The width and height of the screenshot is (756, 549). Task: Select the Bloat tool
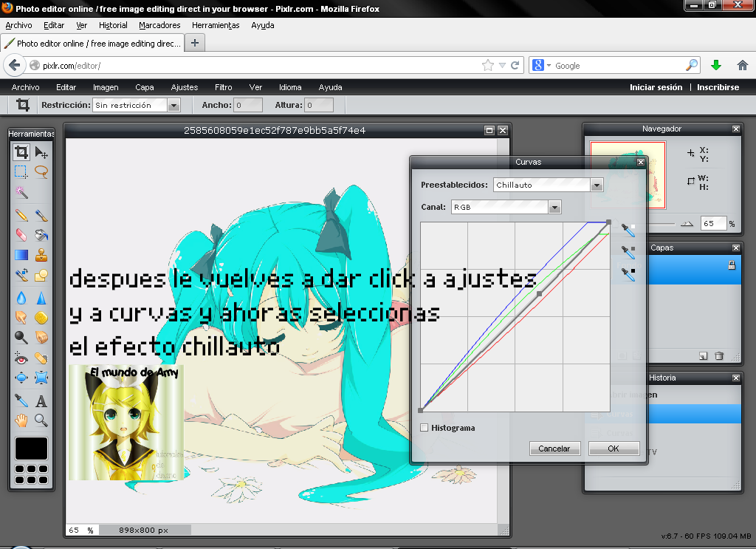pos(21,378)
